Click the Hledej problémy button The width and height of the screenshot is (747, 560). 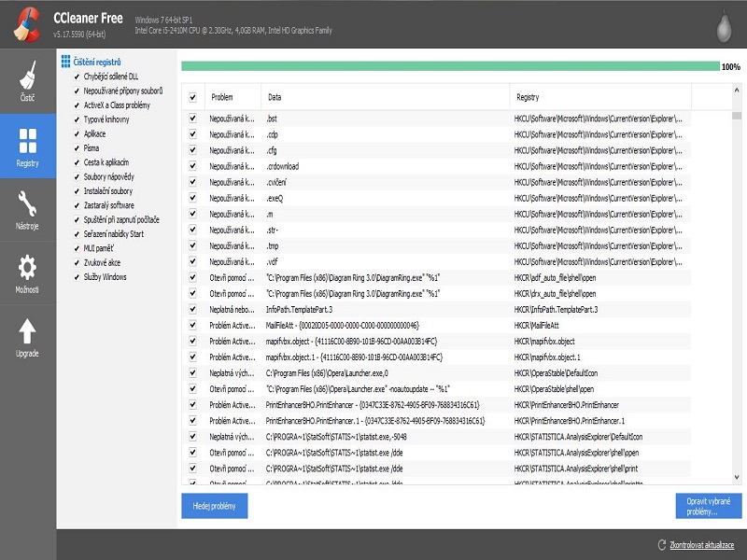(216, 505)
